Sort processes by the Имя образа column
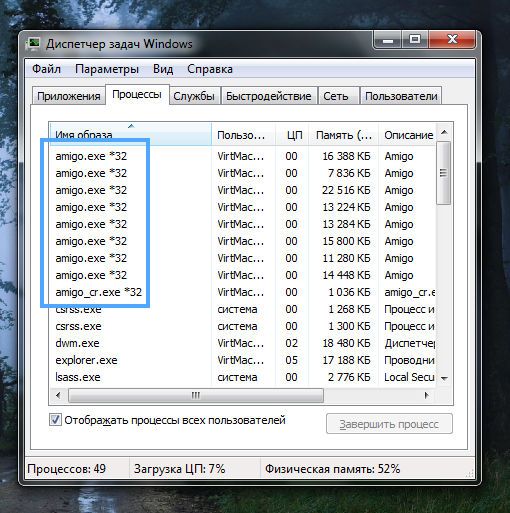Image resolution: width=510 pixels, height=513 pixels. click(130, 135)
